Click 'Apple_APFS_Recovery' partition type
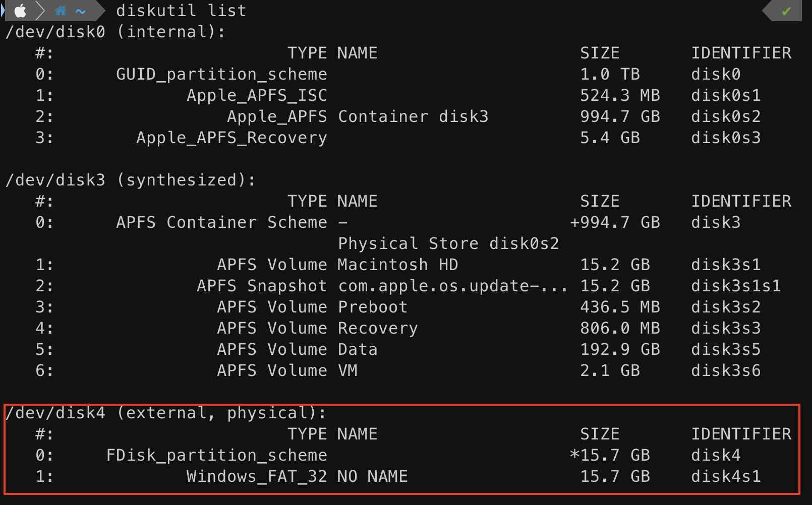 tap(231, 138)
